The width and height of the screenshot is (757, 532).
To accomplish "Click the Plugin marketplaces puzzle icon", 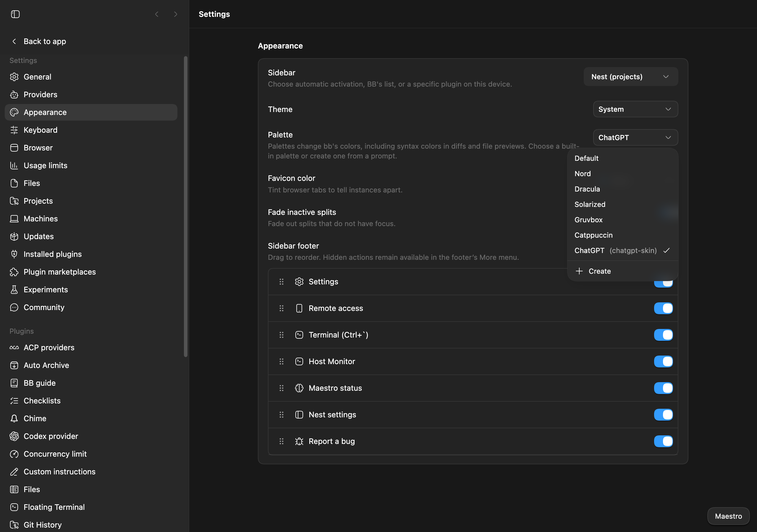I will (14, 272).
